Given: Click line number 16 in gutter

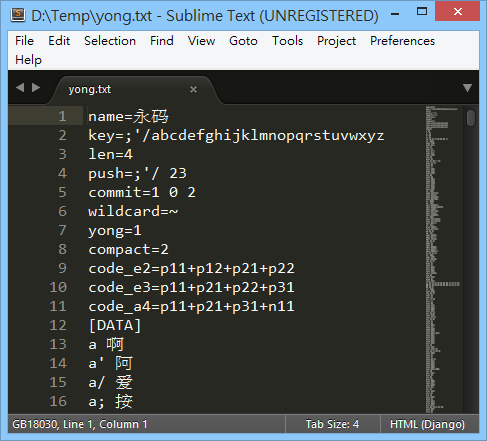Looking at the screenshot, I should (x=58, y=401).
